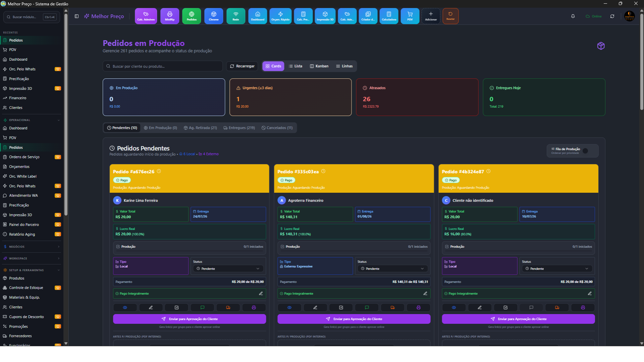Print order #a676ec26 with the printer icon
The height and width of the screenshot is (362, 644).
[x=254, y=307]
